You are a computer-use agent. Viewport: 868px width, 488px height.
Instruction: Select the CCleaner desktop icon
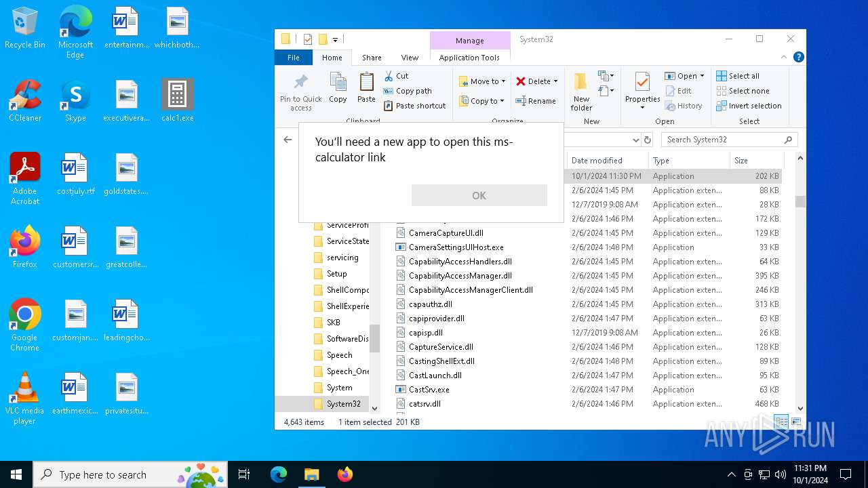tap(25, 101)
